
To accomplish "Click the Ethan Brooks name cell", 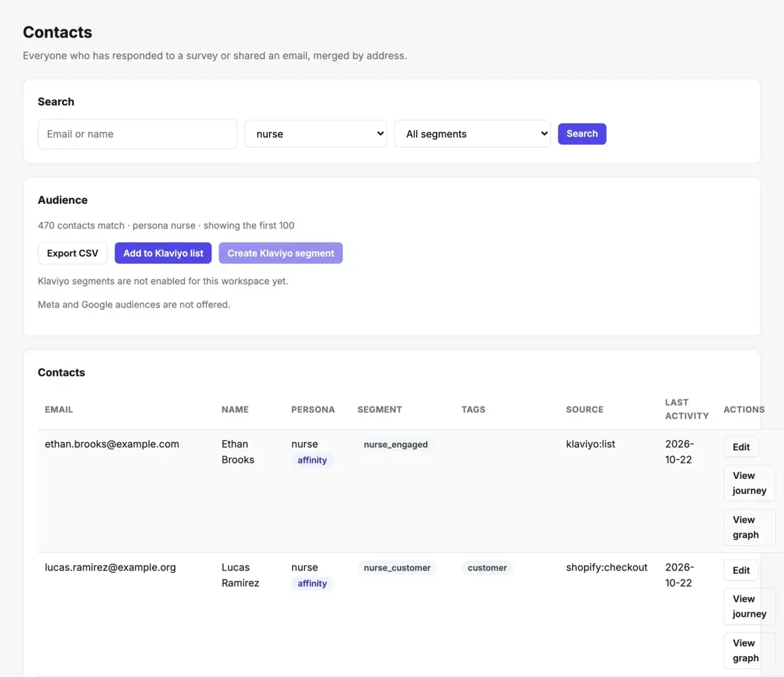I will [x=238, y=452].
